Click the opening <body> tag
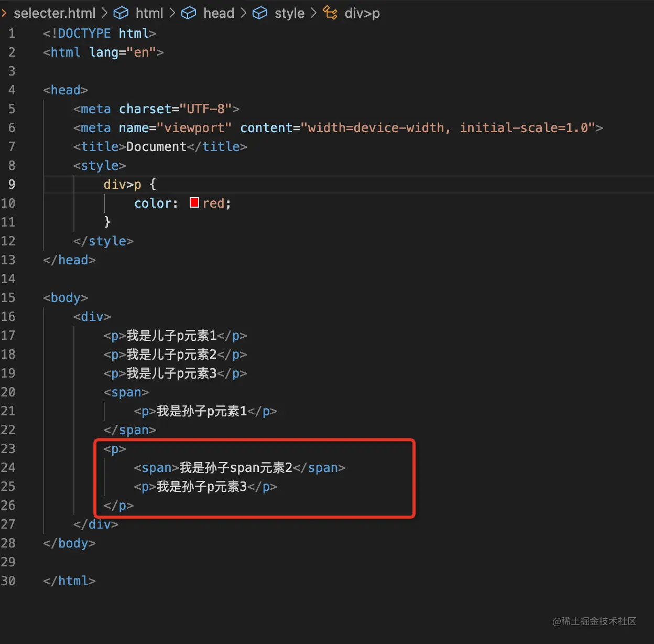 (66, 298)
